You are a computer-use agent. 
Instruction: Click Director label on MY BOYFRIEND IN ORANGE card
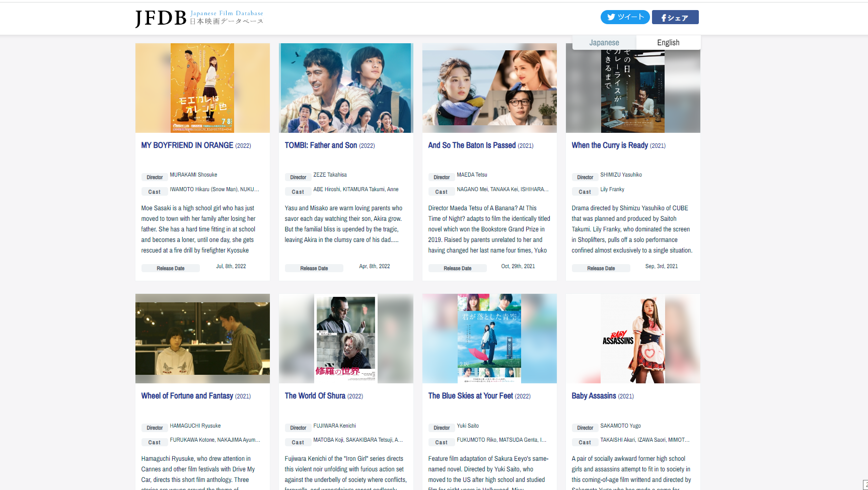(155, 177)
